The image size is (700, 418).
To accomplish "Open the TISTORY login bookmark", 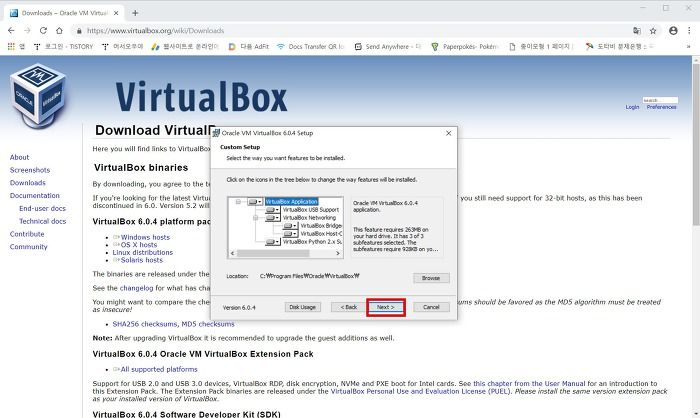I will click(x=63, y=46).
